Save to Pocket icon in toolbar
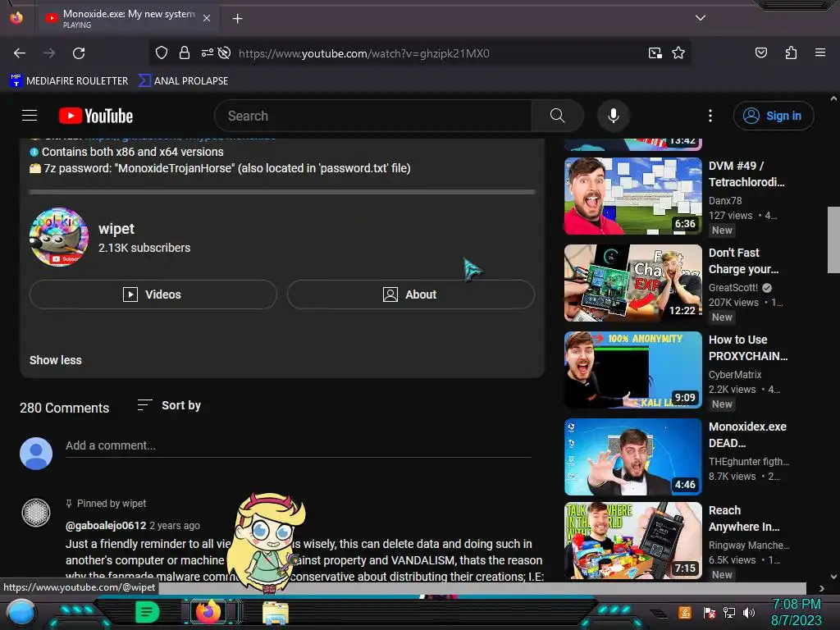 (x=760, y=53)
